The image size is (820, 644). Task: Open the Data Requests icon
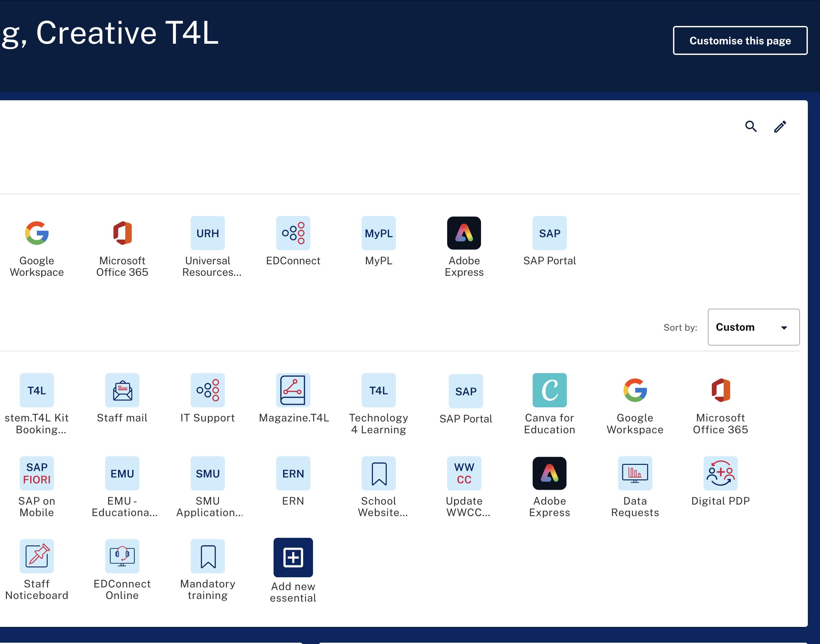635,473
